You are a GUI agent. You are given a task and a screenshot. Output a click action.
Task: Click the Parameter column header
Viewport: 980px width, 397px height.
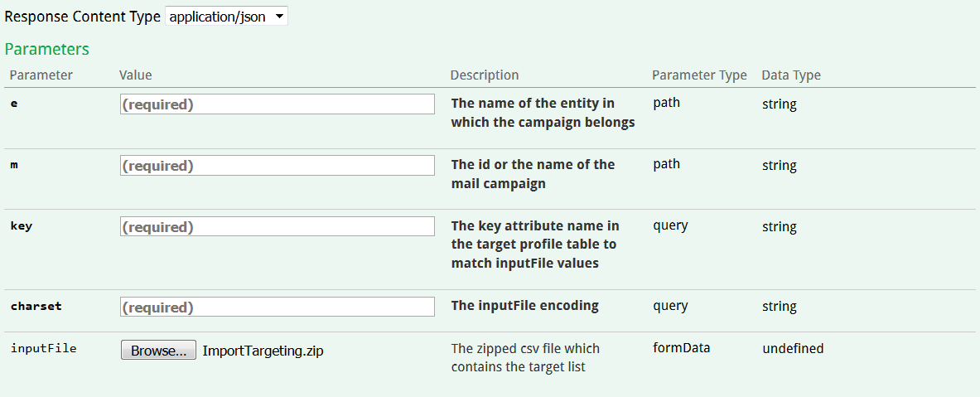click(41, 75)
